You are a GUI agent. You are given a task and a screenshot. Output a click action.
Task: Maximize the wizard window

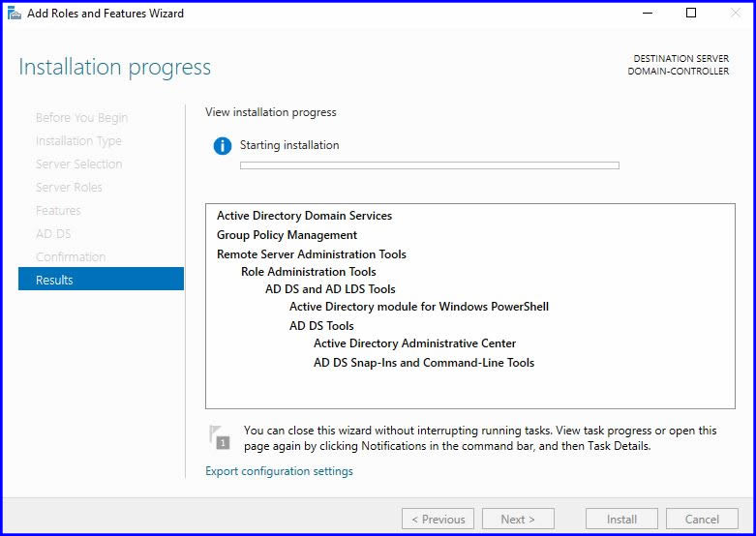(690, 14)
